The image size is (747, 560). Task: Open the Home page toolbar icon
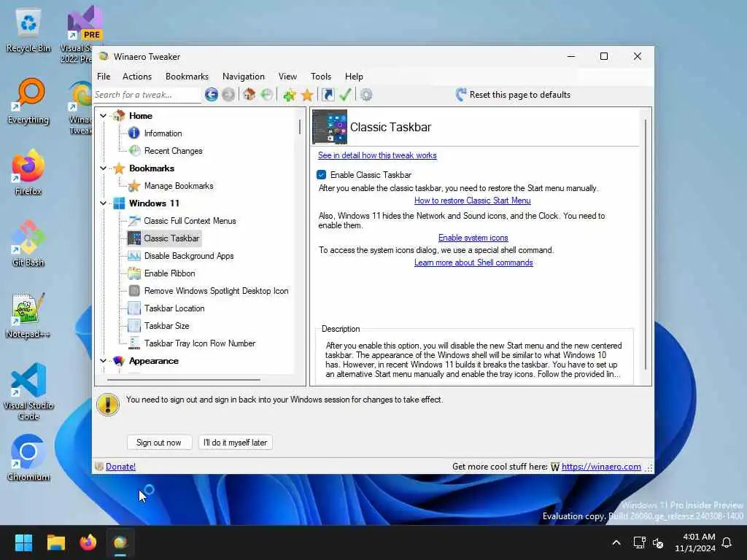tap(249, 95)
